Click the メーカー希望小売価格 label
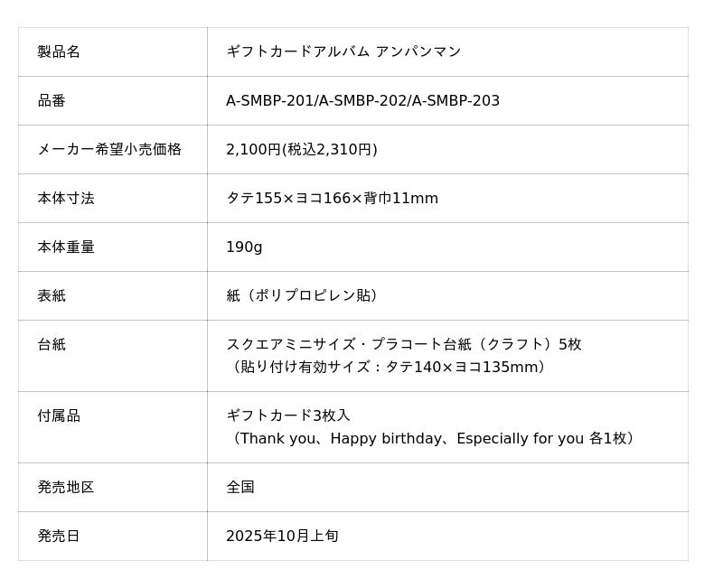 tap(109, 149)
